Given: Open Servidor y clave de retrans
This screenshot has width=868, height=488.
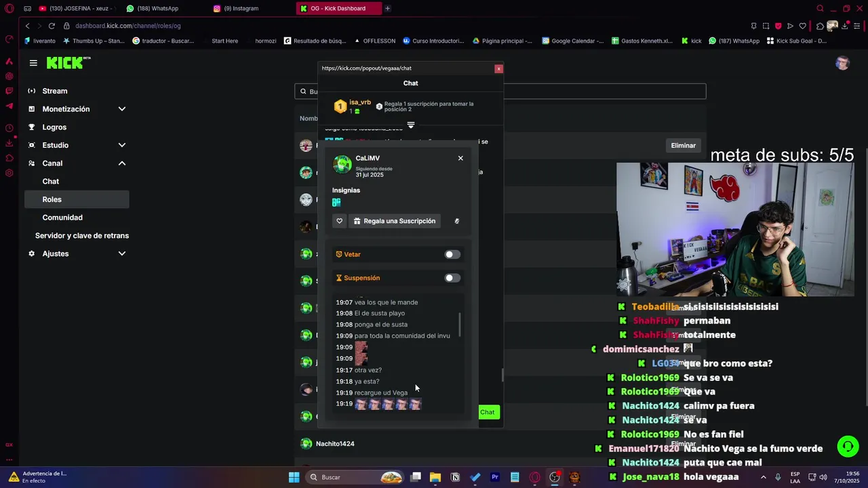Looking at the screenshot, I should tap(82, 235).
